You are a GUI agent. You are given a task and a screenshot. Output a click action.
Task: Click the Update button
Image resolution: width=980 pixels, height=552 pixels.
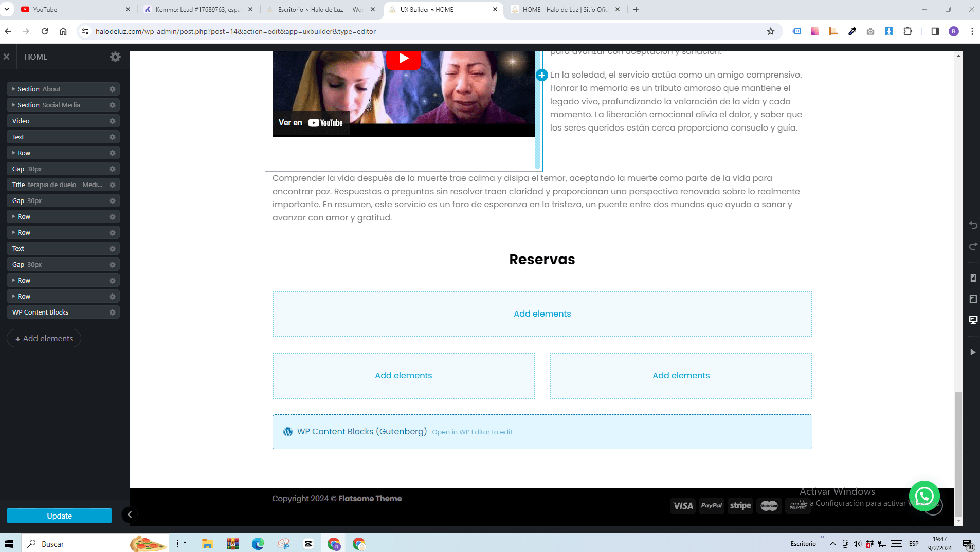(59, 516)
